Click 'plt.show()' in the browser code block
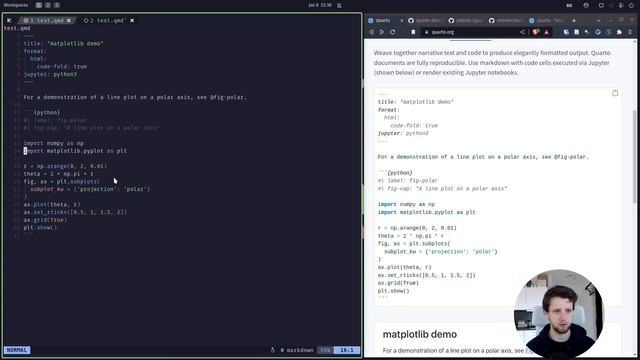 (393, 291)
